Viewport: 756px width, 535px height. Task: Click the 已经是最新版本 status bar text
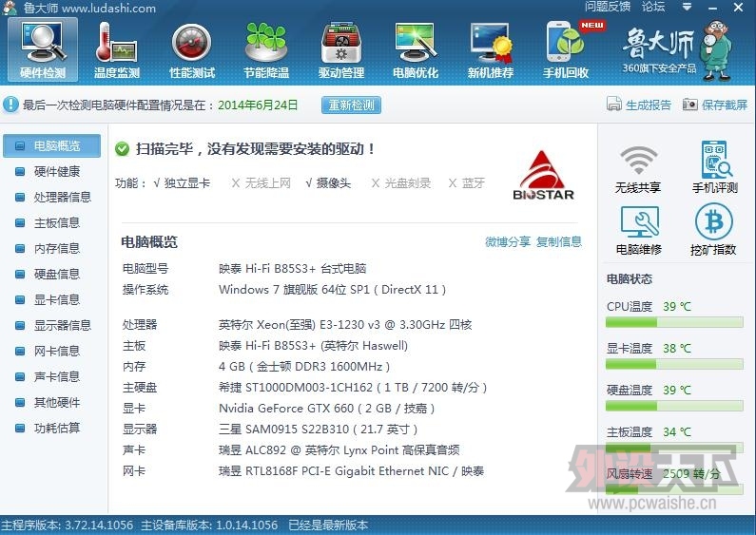pos(328,525)
